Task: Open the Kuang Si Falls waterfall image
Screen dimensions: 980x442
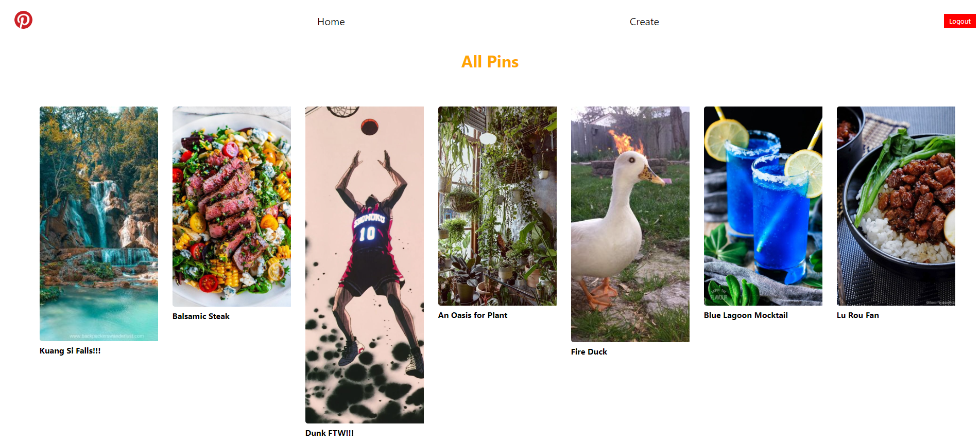Action: point(99,224)
